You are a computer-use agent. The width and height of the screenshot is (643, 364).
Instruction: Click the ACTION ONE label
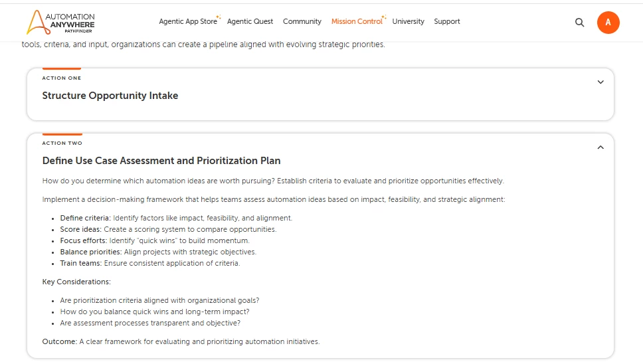tap(62, 78)
